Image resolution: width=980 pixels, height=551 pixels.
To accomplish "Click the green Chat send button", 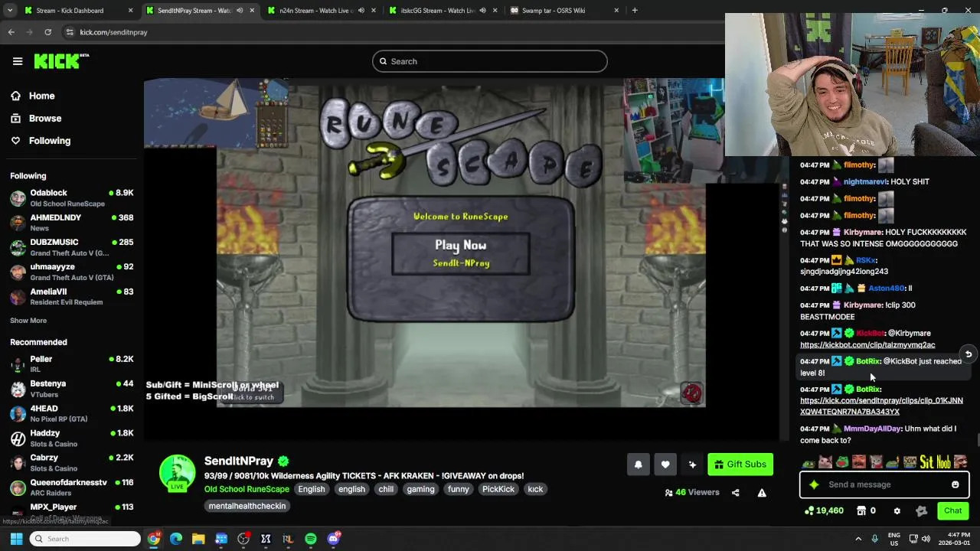I will [952, 510].
